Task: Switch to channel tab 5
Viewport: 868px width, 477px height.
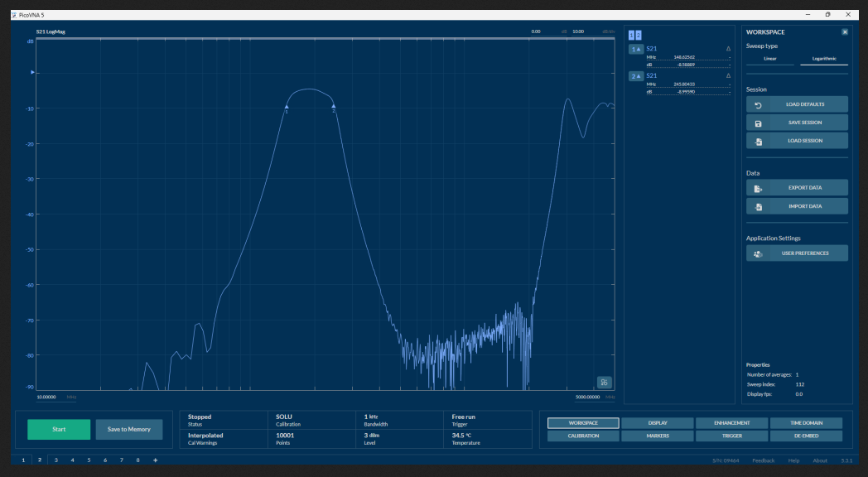Action: click(89, 460)
